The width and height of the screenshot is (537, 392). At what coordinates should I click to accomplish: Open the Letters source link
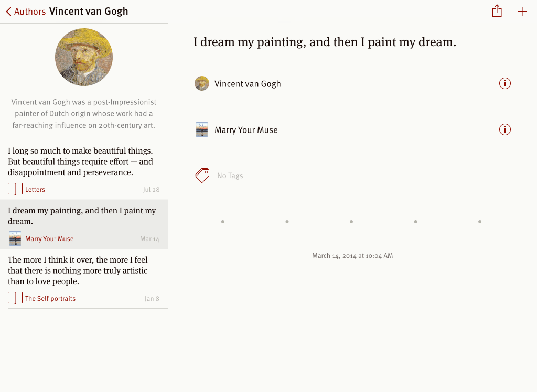(x=35, y=190)
